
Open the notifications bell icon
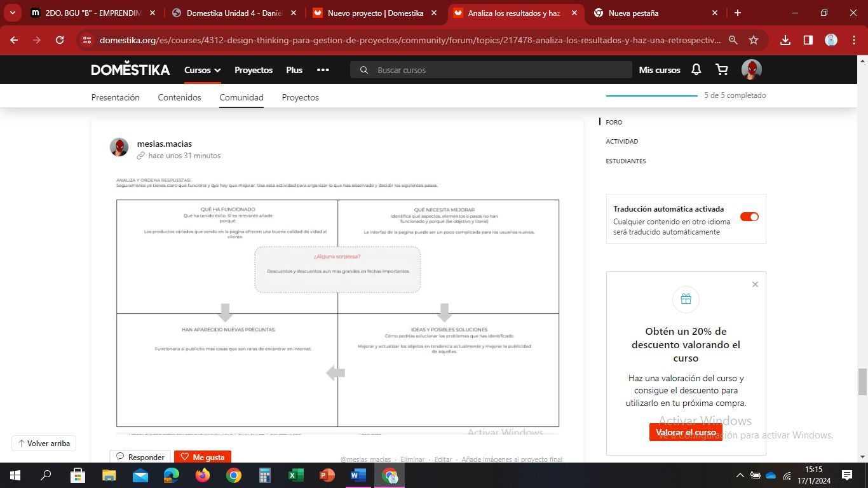[x=696, y=70]
